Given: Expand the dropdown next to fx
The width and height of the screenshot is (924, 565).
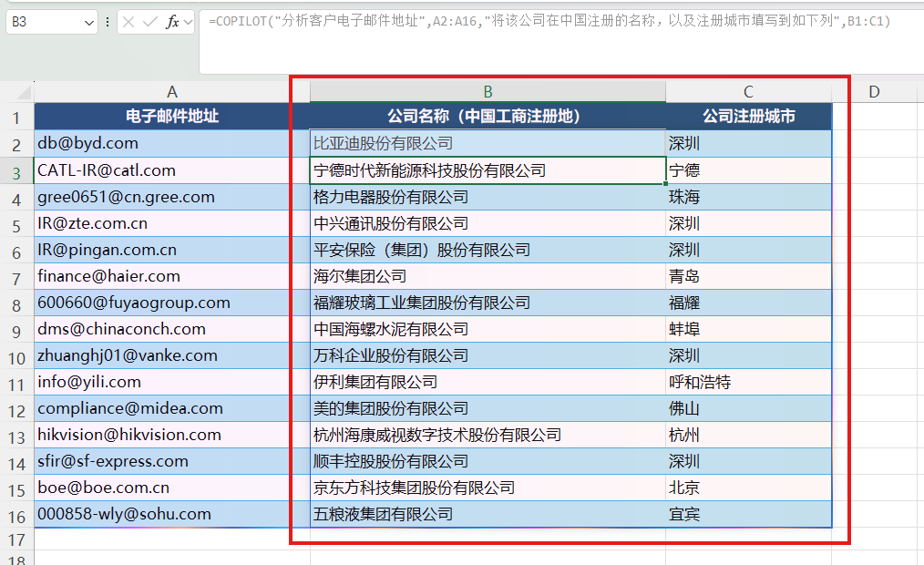Looking at the screenshot, I should pyautogui.click(x=188, y=23).
